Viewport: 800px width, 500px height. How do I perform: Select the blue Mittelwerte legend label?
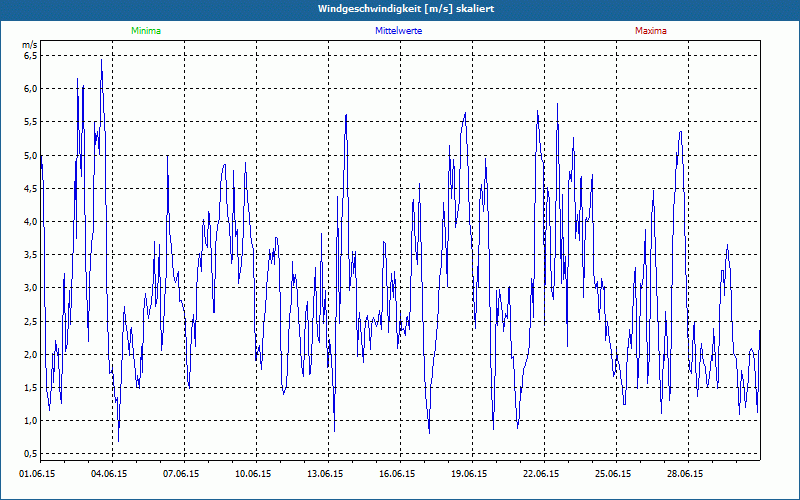click(x=398, y=31)
